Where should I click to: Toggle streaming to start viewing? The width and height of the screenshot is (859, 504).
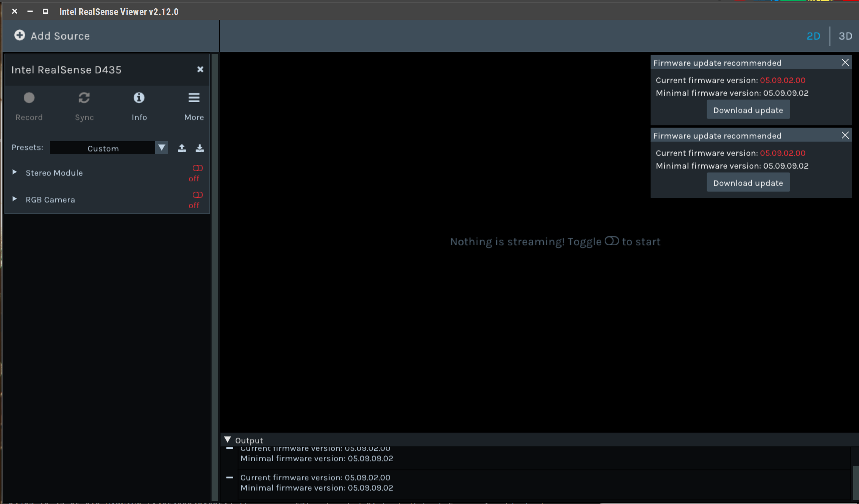click(612, 241)
